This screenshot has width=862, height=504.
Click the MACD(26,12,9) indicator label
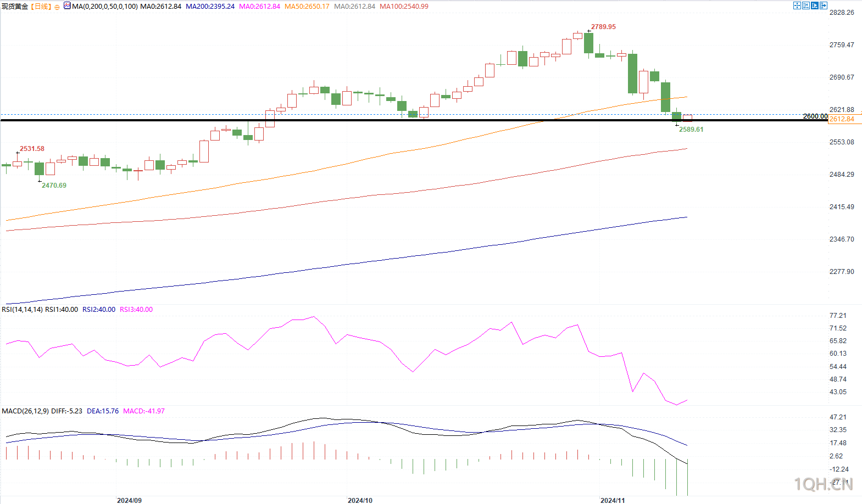[25, 411]
